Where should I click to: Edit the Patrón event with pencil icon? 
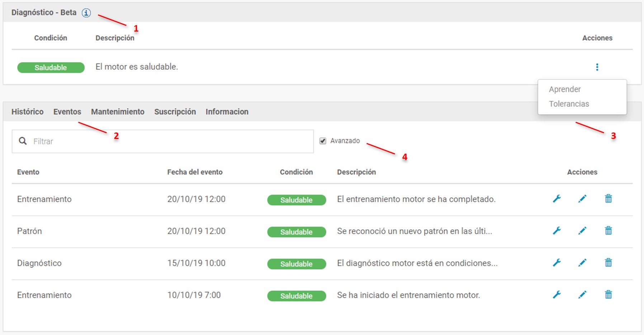tap(582, 231)
